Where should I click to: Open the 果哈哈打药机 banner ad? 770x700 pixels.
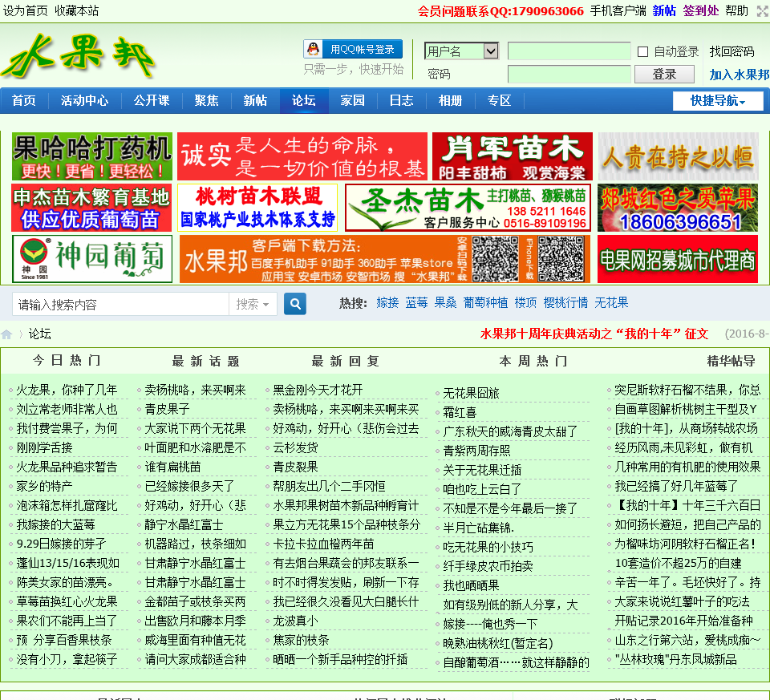[91, 156]
